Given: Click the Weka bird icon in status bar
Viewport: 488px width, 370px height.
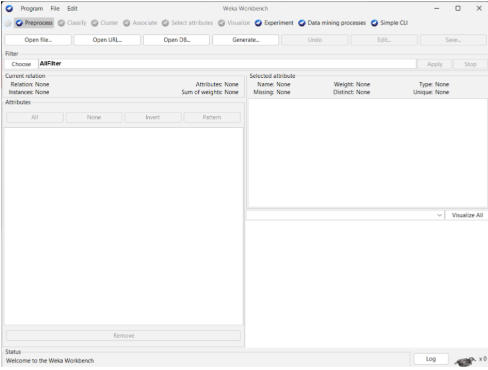Looking at the screenshot, I should pyautogui.click(x=465, y=361).
